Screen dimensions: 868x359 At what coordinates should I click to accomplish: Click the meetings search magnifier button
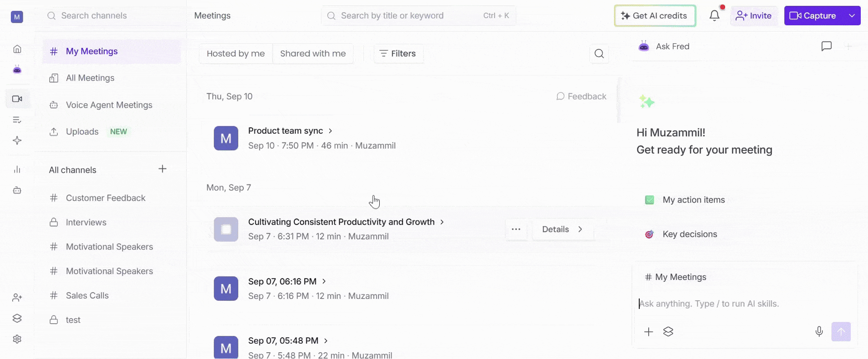pyautogui.click(x=599, y=54)
